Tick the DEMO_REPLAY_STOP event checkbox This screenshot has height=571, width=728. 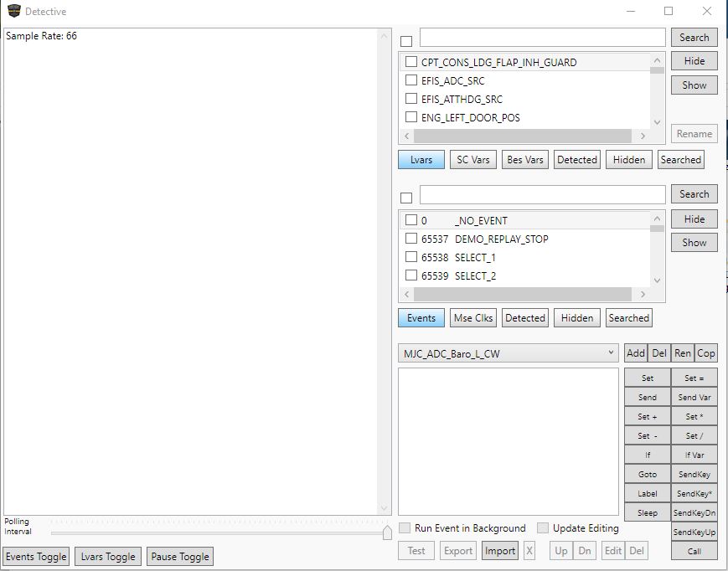411,239
